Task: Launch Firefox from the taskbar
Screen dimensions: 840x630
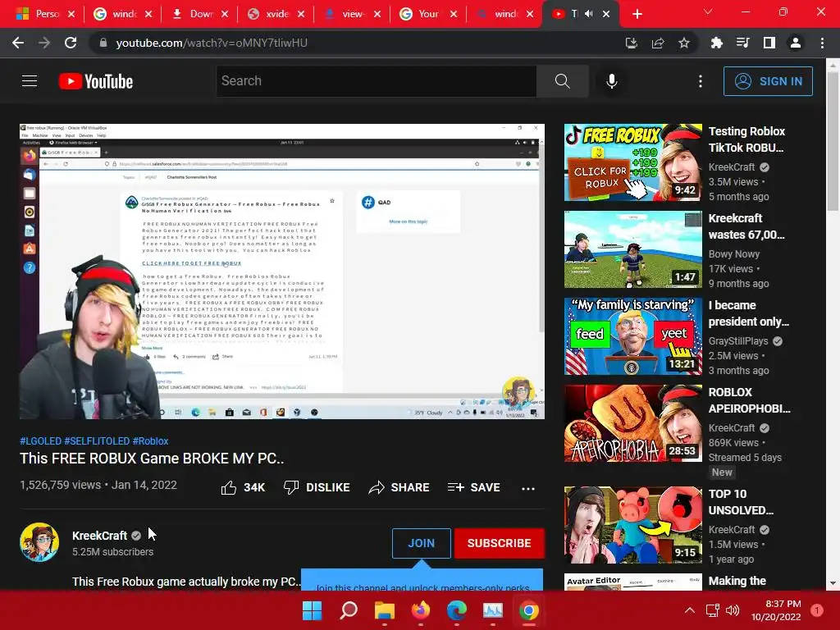Action: click(421, 610)
